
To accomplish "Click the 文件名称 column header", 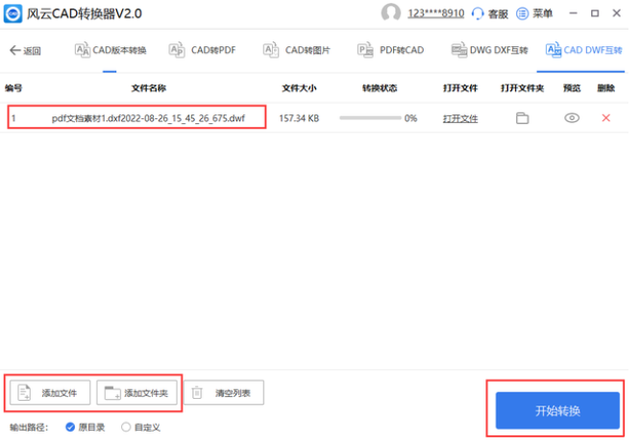I will pyautogui.click(x=149, y=88).
